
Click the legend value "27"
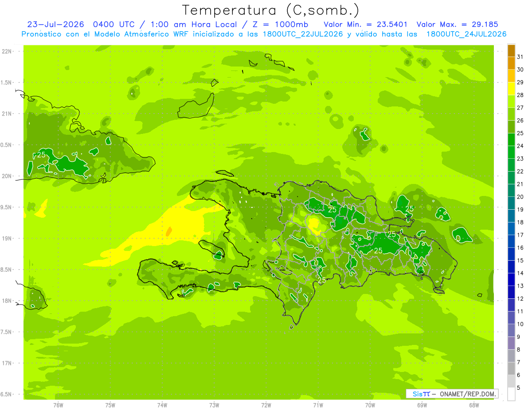pyautogui.click(x=520, y=108)
